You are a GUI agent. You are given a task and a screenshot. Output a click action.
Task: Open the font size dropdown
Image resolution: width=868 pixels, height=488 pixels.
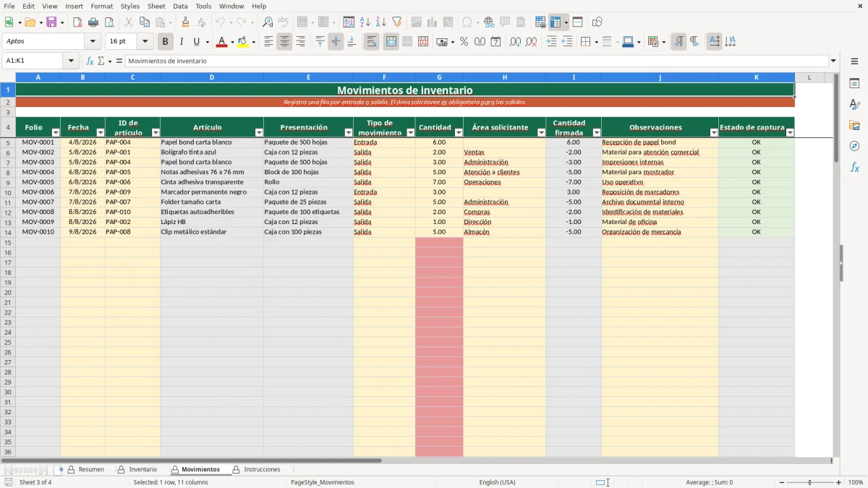pos(145,42)
